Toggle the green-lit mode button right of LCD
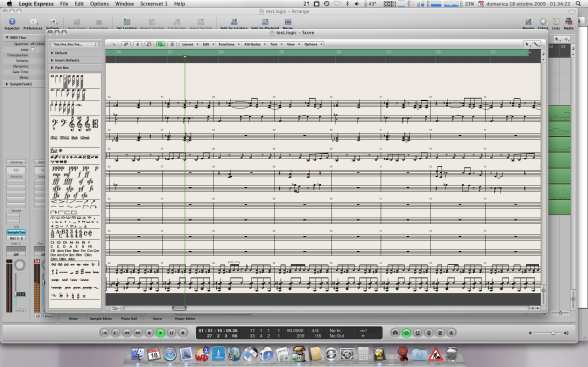Image resolution: width=588 pixels, height=367 pixels. [406, 333]
